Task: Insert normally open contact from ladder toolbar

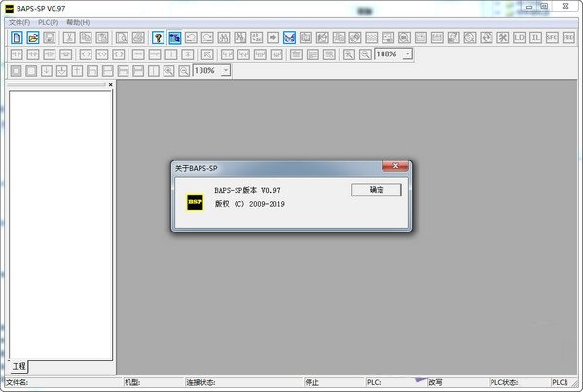Action: point(17,54)
